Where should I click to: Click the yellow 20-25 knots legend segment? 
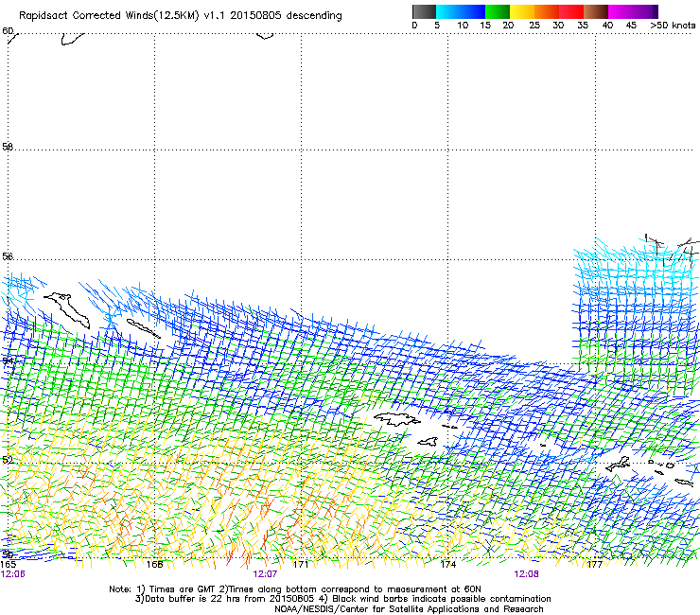[x=522, y=11]
